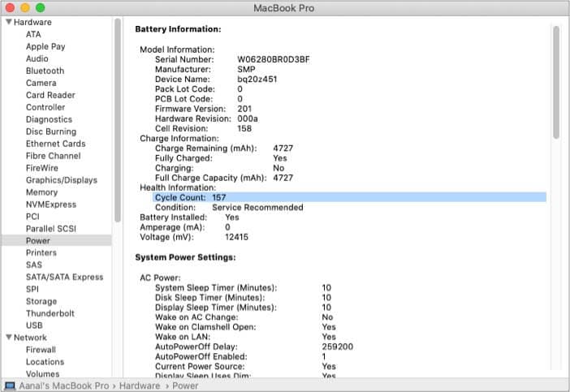This screenshot has height=392, width=570.
Task: Click the Hardware category label
Action: (x=32, y=22)
